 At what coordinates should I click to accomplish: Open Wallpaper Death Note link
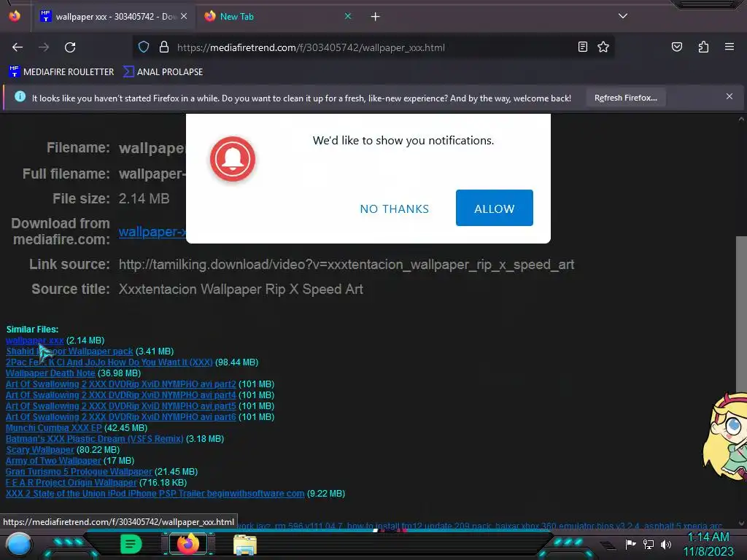(x=50, y=373)
